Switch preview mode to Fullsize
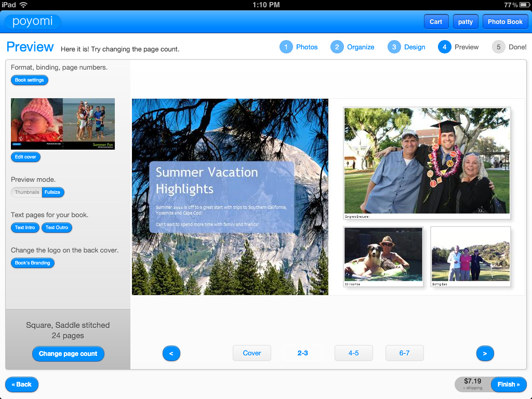The height and width of the screenshot is (399, 532). (x=52, y=192)
